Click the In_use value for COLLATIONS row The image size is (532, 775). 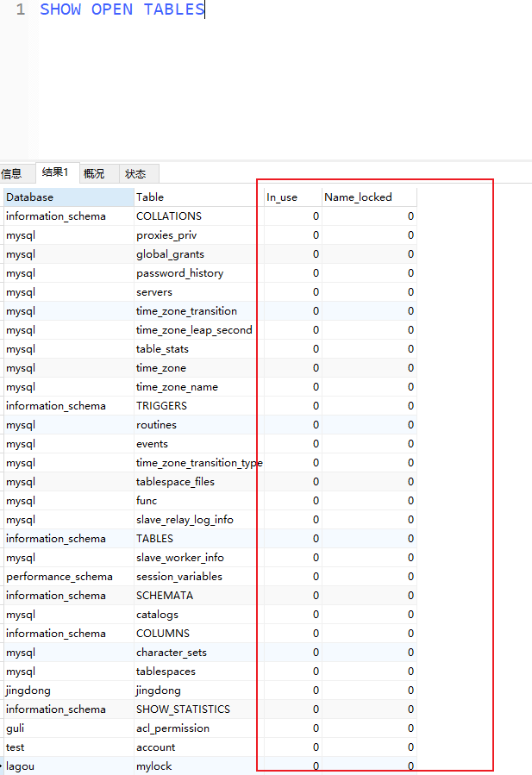292,216
